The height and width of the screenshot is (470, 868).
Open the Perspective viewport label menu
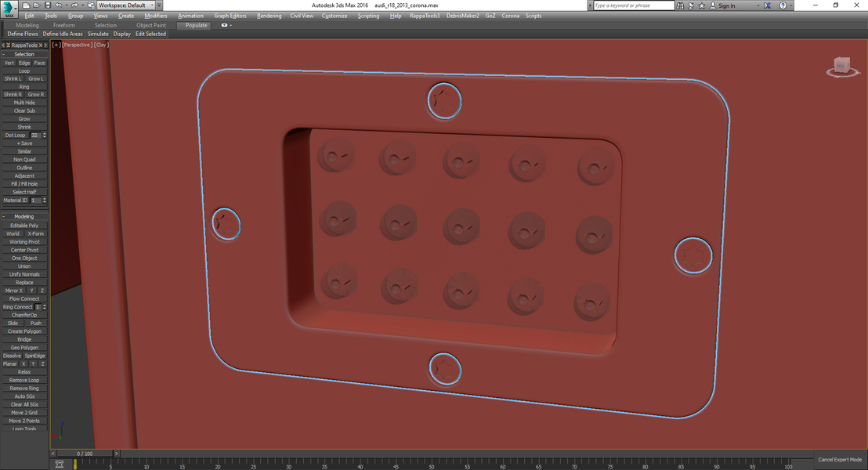pyautogui.click(x=77, y=45)
